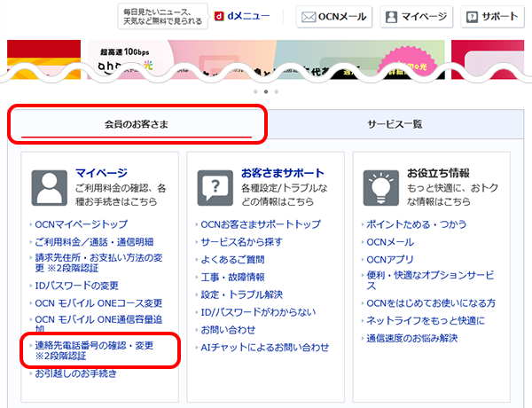Click the 超高速10Gbps banner image
Screen dimensions: 532x408
pyautogui.click(x=266, y=59)
